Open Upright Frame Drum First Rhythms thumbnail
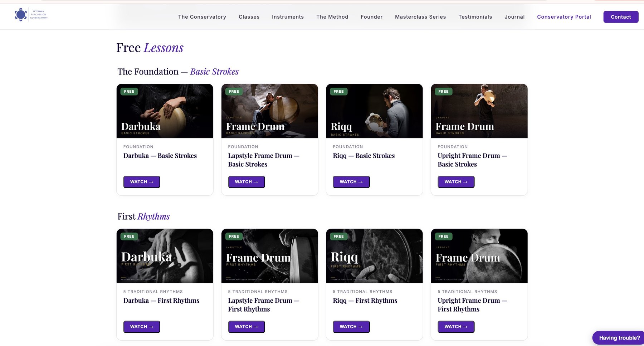The height and width of the screenshot is (346, 644). tap(479, 256)
